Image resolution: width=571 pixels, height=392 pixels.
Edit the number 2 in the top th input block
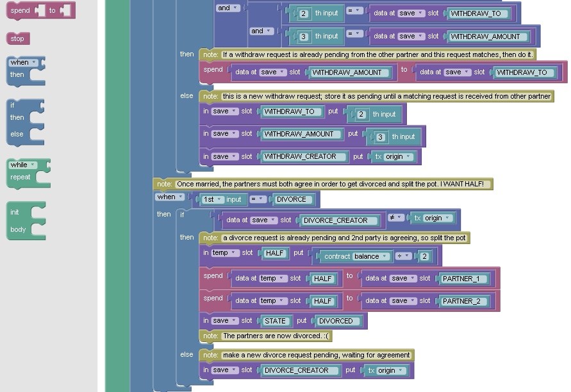(x=304, y=14)
